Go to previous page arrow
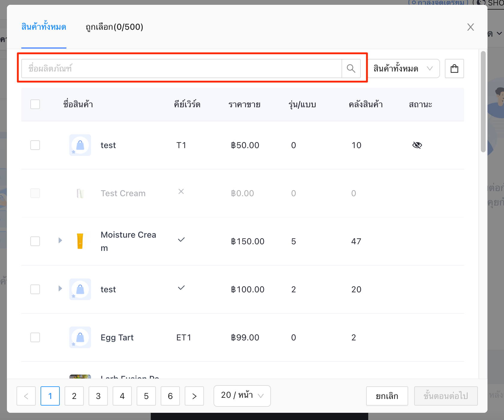This screenshot has width=504, height=420. 26,396
